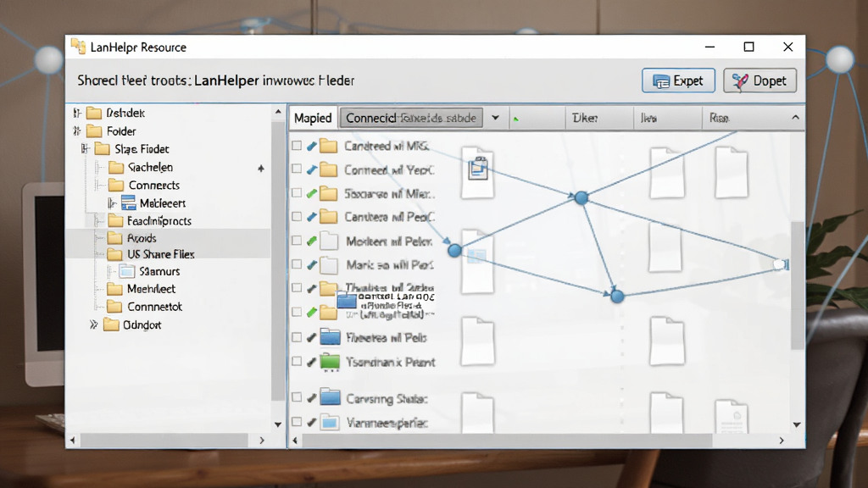Click the Siamurs item icon
This screenshot has width=868, height=488.
pyautogui.click(x=127, y=271)
